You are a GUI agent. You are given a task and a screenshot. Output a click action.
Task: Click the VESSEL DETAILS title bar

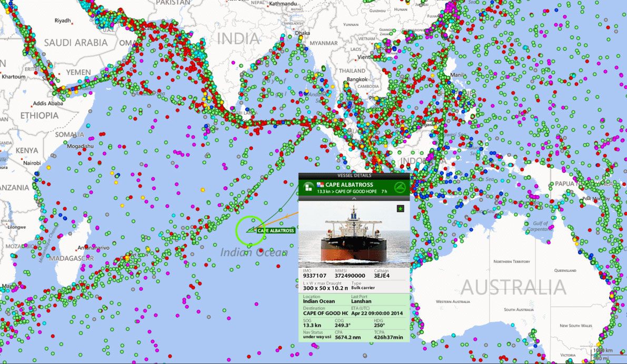(x=354, y=175)
